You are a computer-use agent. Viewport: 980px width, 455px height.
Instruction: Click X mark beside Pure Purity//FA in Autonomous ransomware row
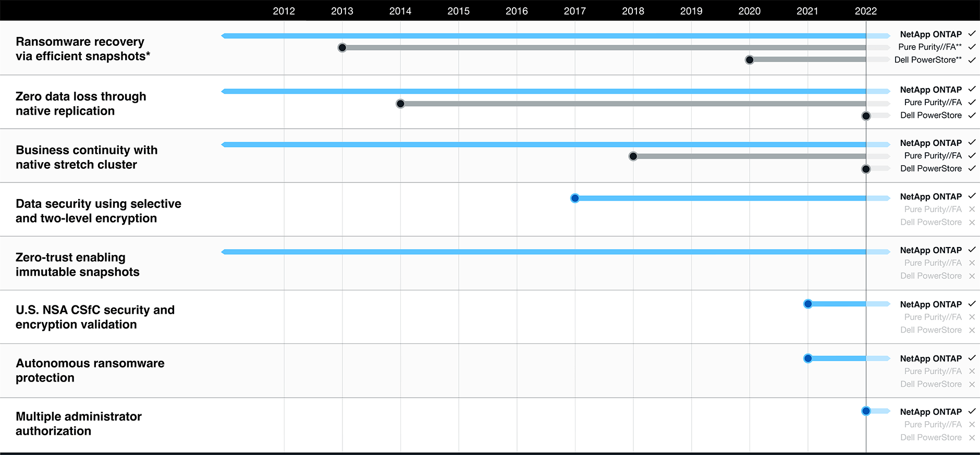coord(972,371)
